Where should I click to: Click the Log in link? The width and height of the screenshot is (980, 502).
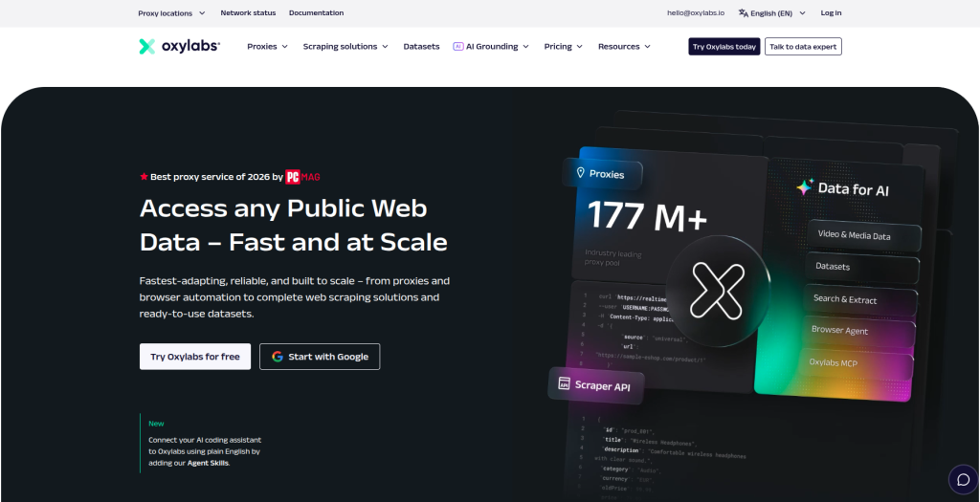(x=831, y=13)
